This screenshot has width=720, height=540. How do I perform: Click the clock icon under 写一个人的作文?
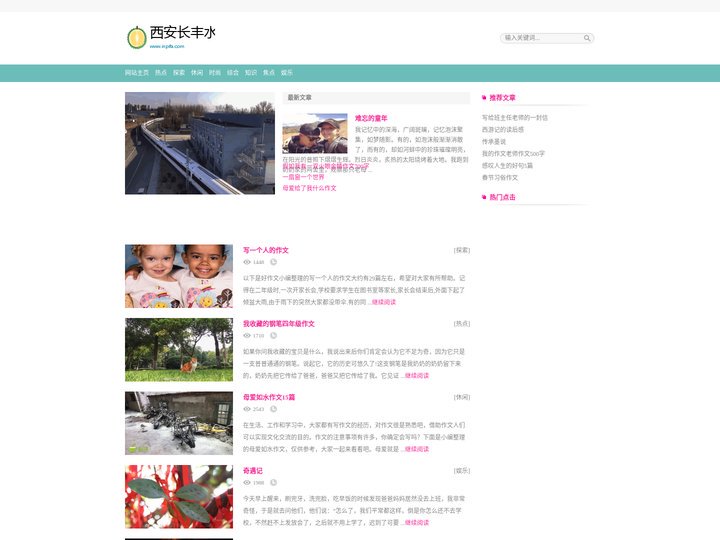(273, 262)
